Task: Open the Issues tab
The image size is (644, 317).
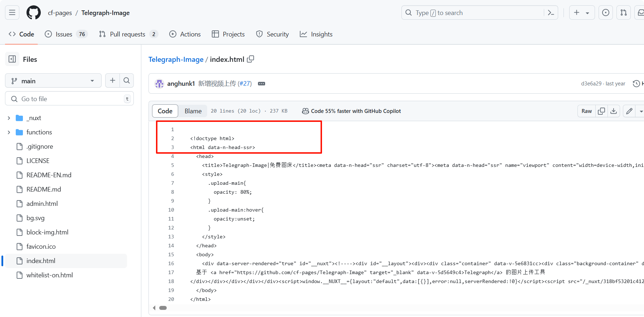Action: pyautogui.click(x=64, y=34)
